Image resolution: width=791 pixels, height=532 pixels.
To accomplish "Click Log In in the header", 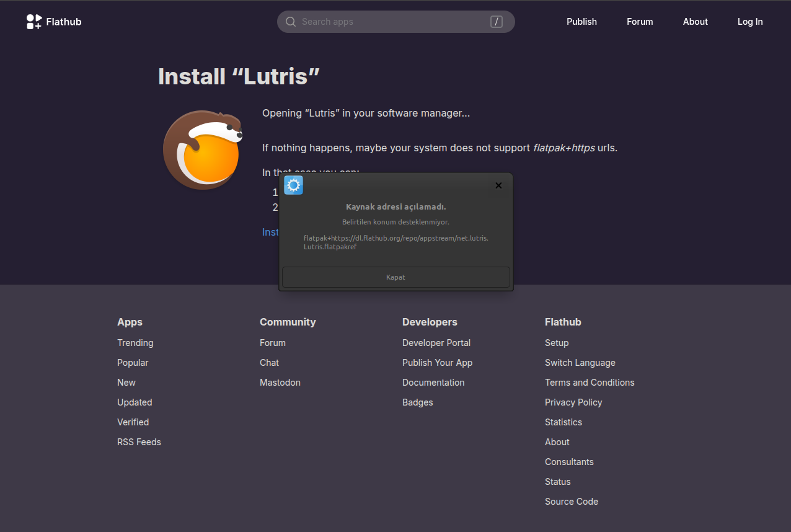I will pos(750,22).
